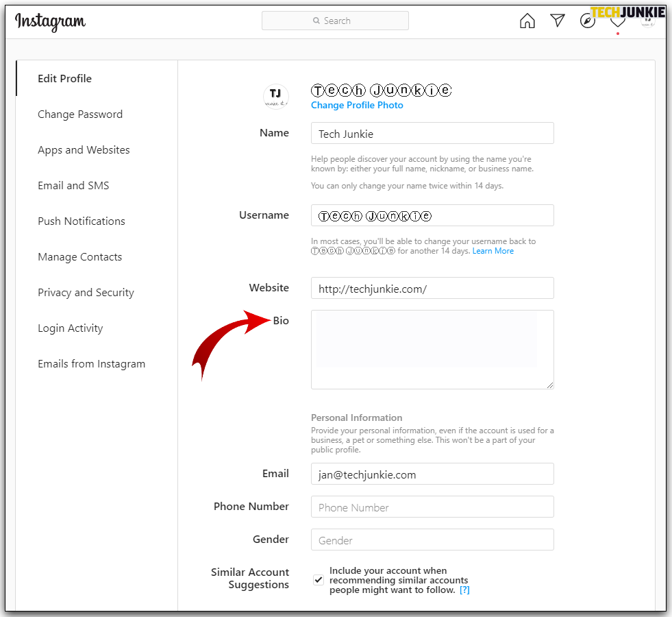
Task: Open the [?] help link next to suggestions
Action: tap(464, 589)
